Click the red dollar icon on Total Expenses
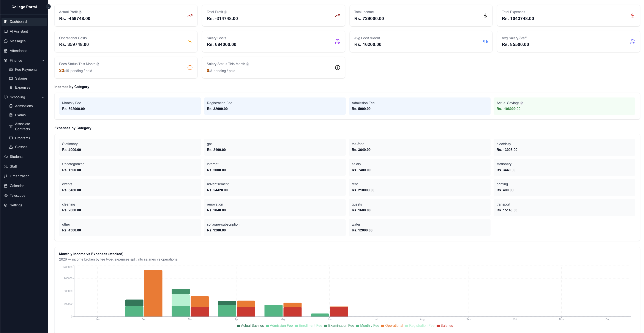644x333 pixels. pyautogui.click(x=633, y=16)
